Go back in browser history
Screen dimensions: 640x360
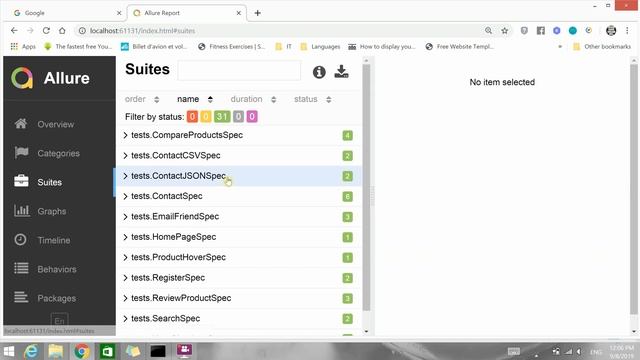click(x=14, y=31)
